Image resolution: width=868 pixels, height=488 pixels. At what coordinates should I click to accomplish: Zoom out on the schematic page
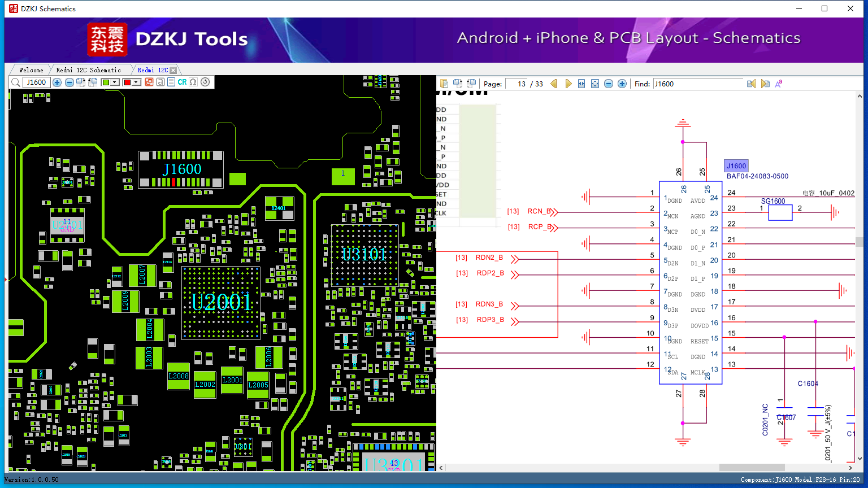tap(609, 84)
